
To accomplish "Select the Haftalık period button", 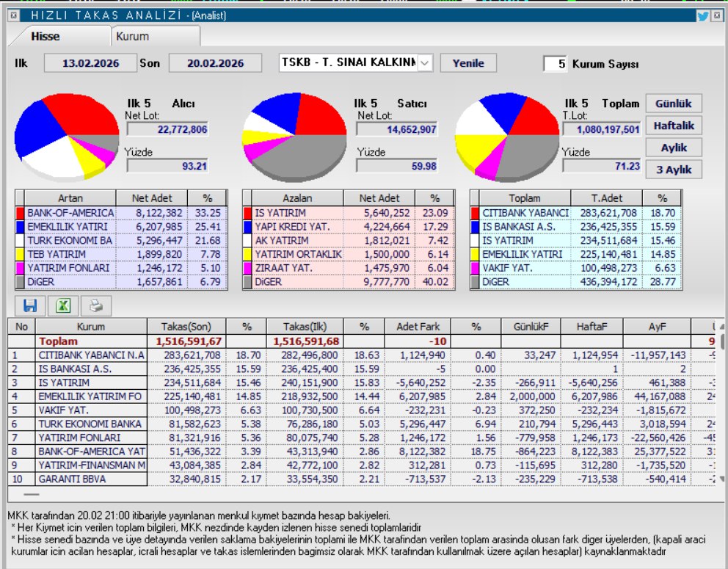I will (673, 126).
